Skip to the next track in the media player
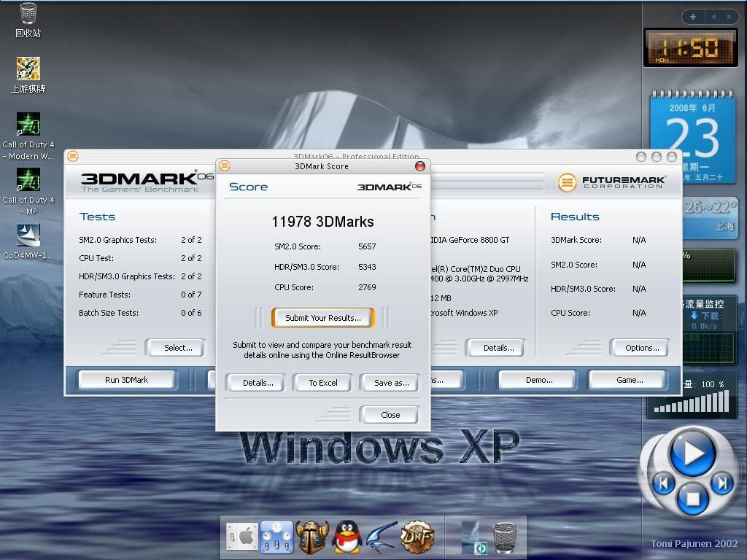Image resolution: width=747 pixels, height=560 pixels. click(721, 484)
